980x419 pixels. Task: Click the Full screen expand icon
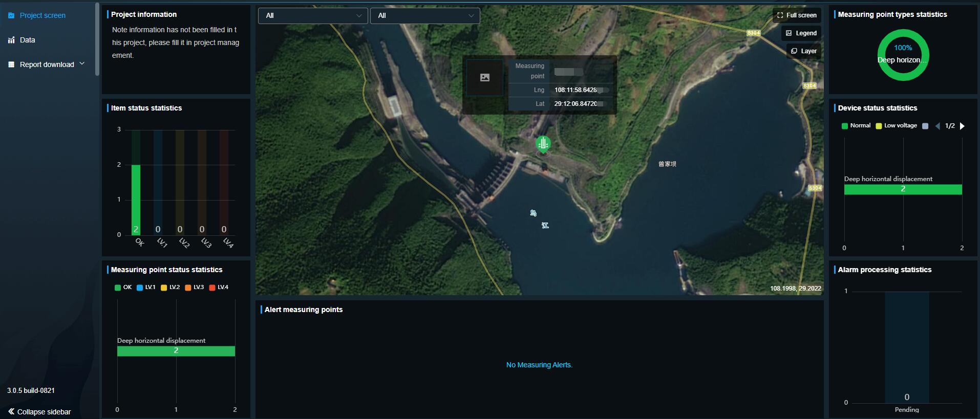(780, 15)
